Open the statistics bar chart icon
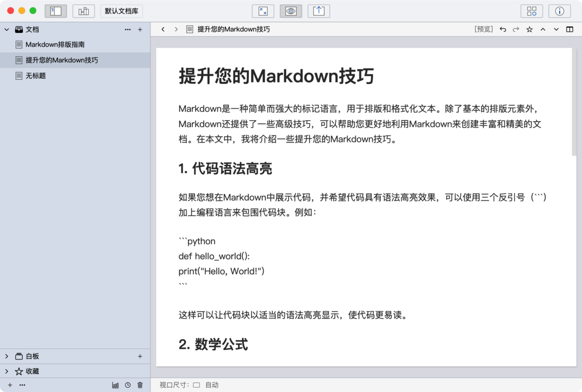 [x=115, y=385]
